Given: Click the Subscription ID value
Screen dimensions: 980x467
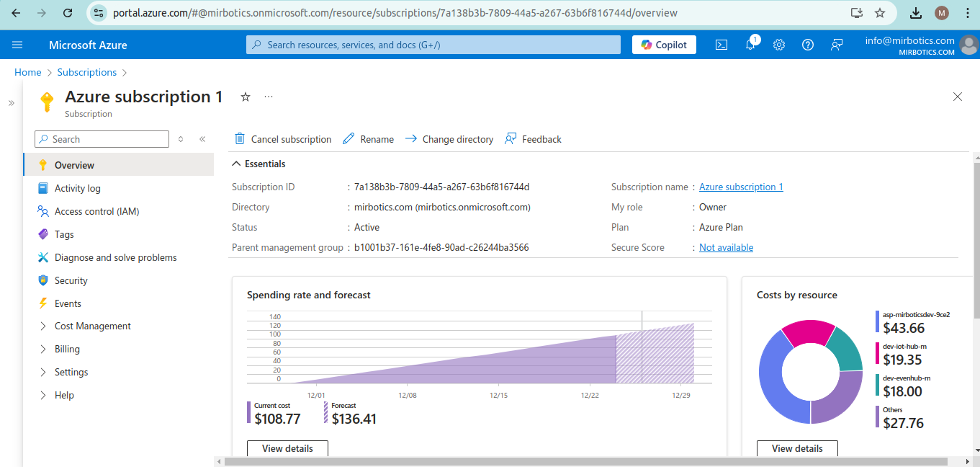Looking at the screenshot, I should coord(442,187).
